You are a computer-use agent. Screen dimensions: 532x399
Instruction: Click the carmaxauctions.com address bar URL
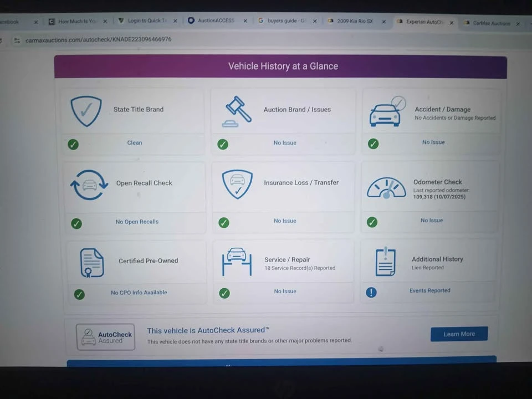click(x=99, y=39)
